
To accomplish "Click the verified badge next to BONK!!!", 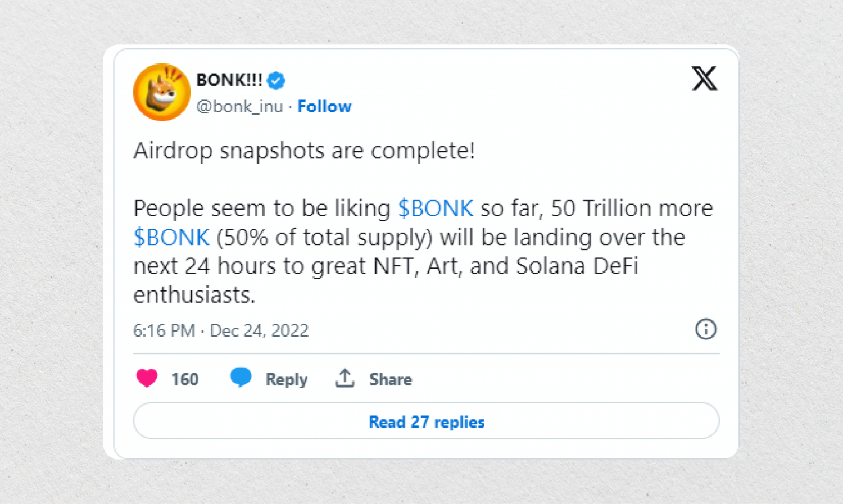I will (x=275, y=80).
